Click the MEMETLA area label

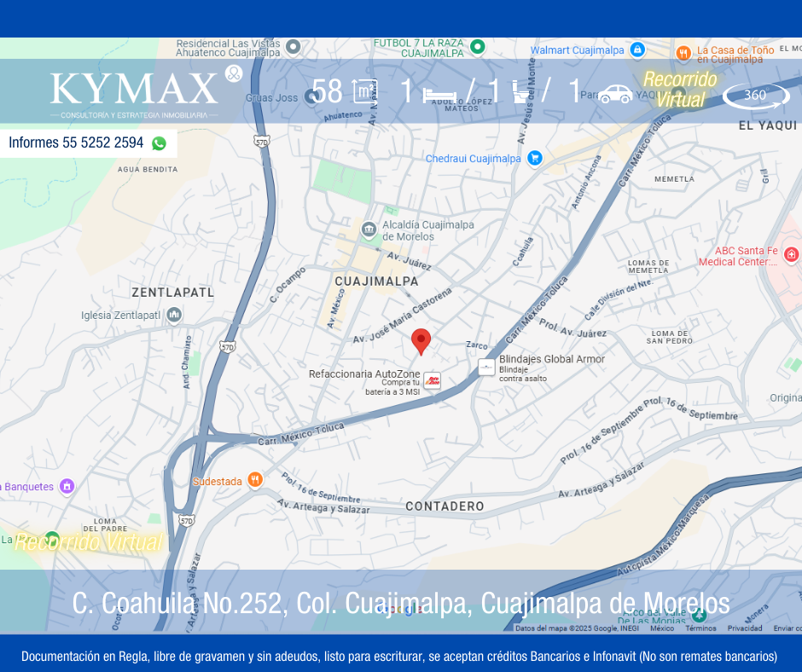675,179
